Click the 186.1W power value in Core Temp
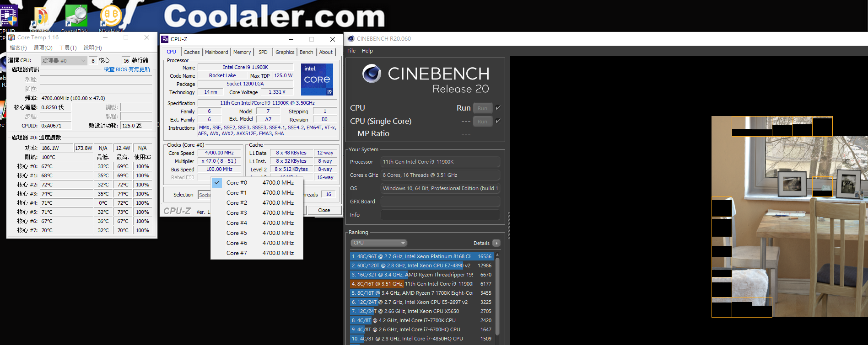This screenshot has height=345, width=868. 57,148
